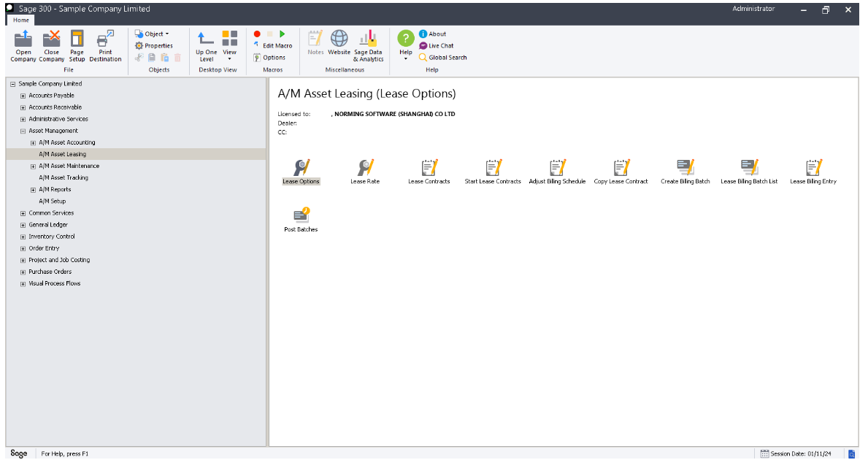
Task: Open Copy Lease Contract
Action: pyautogui.click(x=621, y=171)
